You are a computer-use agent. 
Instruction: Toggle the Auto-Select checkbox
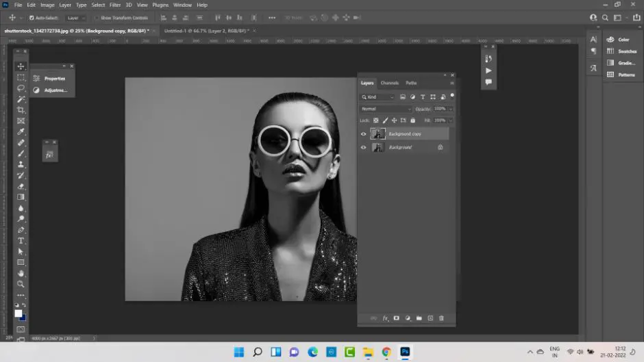(x=32, y=18)
